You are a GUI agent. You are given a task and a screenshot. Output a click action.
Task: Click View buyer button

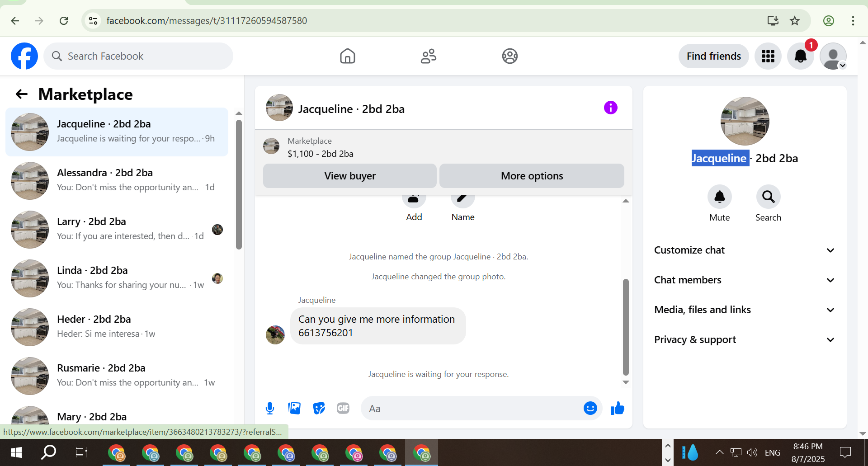(x=350, y=176)
